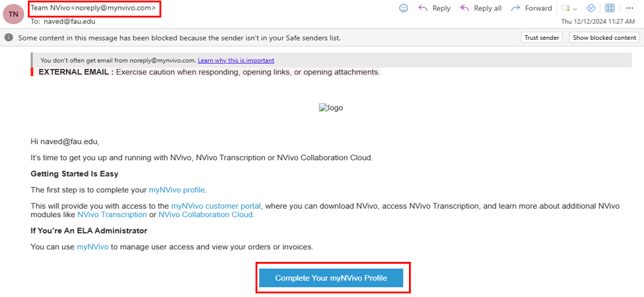This screenshot has width=644, height=297.
Task: Click the broken logo image placeholder
Action: [331, 108]
